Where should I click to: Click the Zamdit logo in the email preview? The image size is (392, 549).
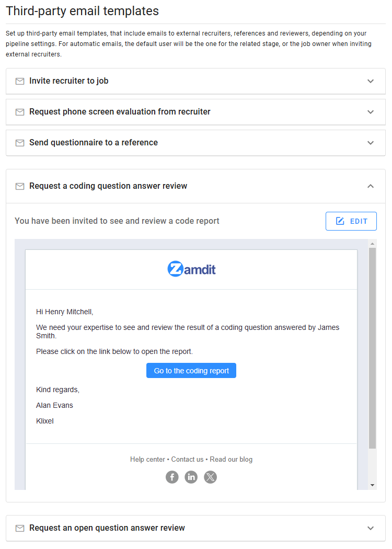(x=191, y=268)
